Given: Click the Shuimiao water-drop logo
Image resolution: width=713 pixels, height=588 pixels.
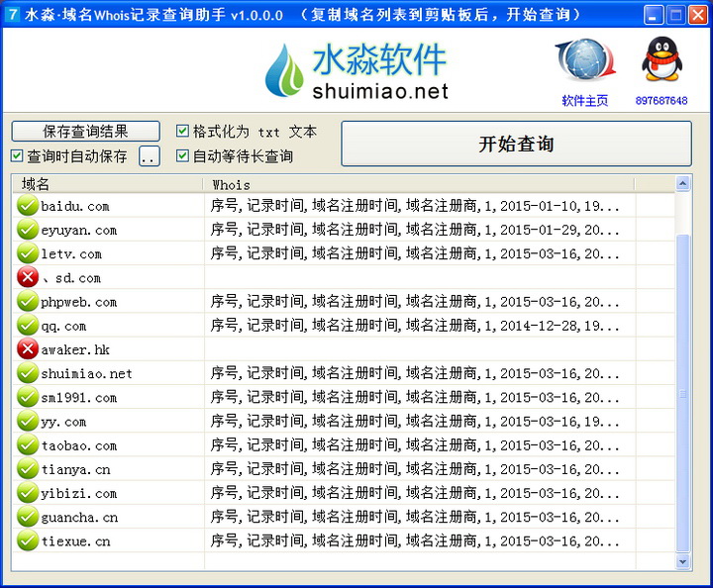Looking at the screenshot, I should [x=284, y=70].
